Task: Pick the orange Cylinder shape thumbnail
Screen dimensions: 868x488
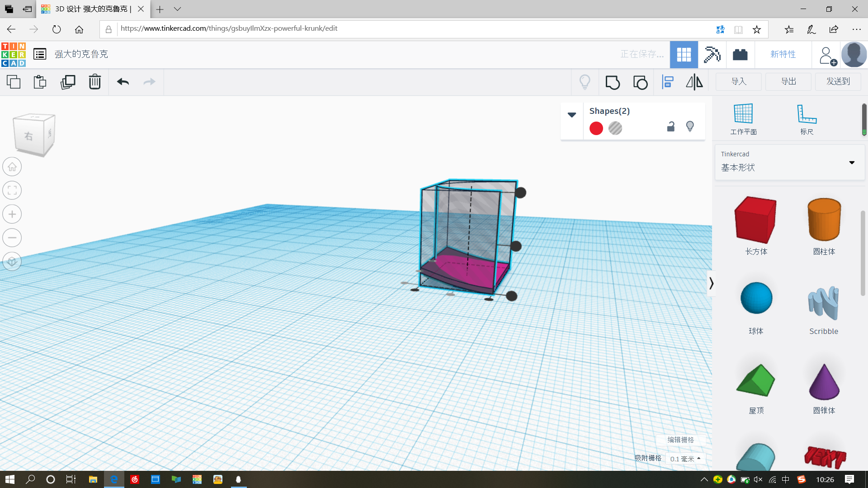Action: tap(824, 220)
